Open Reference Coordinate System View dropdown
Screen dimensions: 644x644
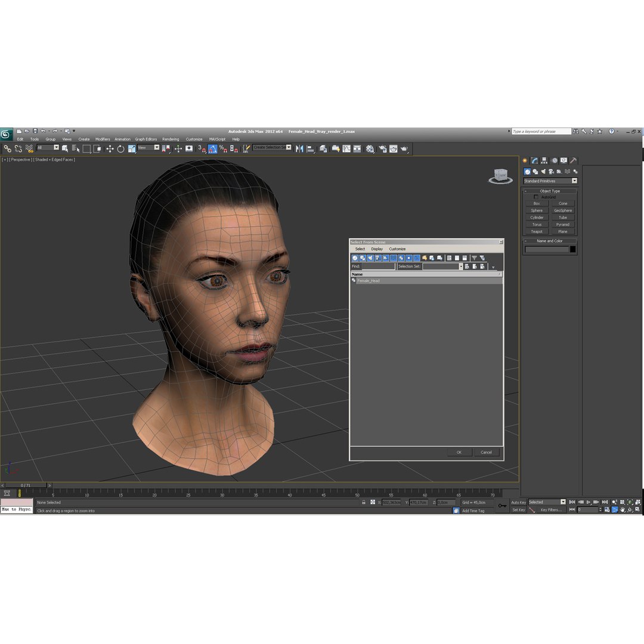pyautogui.click(x=148, y=147)
